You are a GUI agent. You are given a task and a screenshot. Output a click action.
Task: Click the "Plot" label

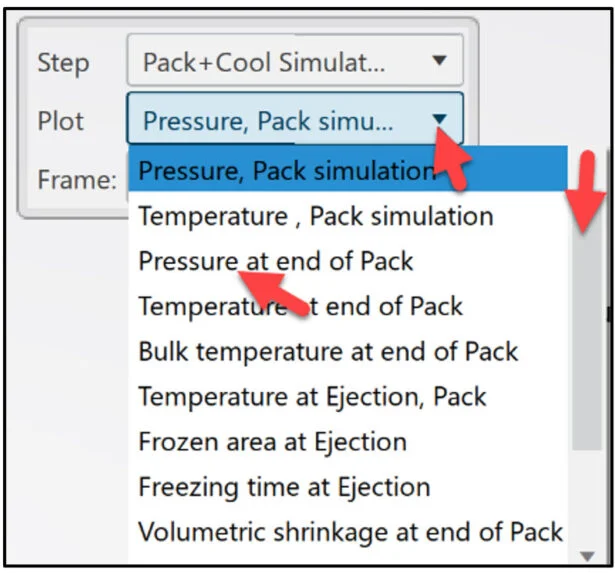click(60, 121)
